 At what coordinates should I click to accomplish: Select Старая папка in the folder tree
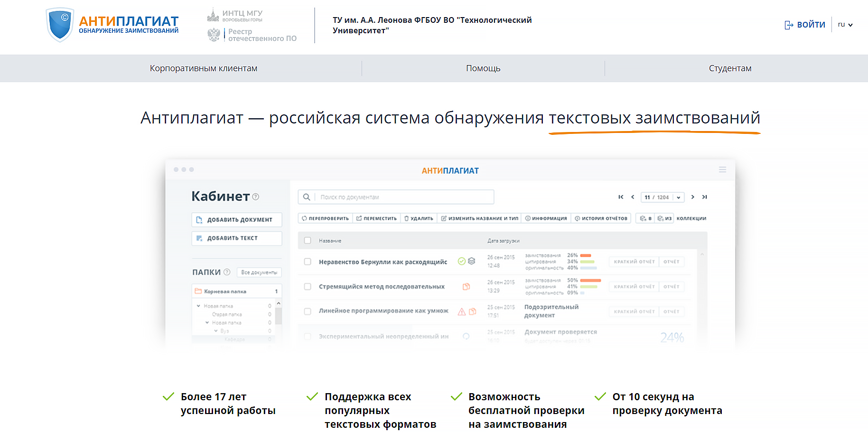pyautogui.click(x=227, y=314)
